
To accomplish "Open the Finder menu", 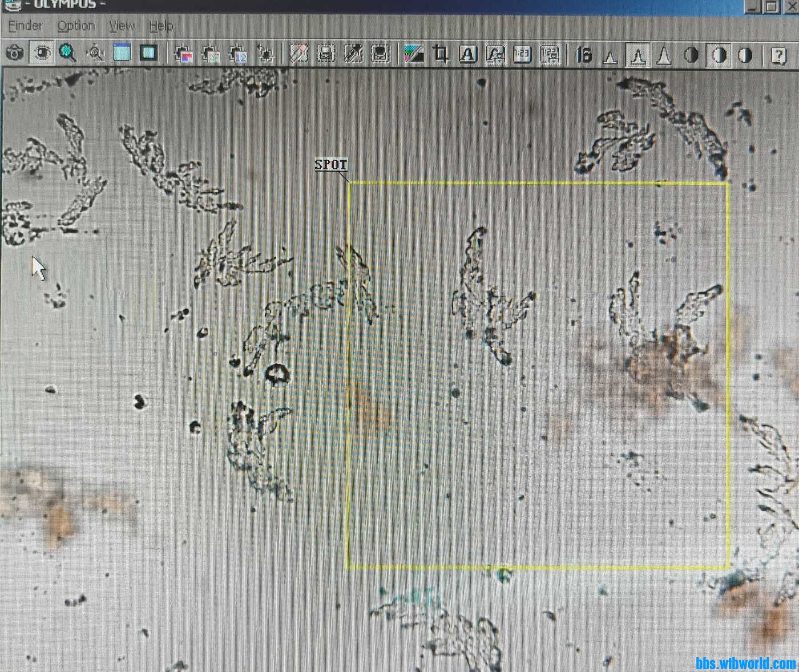I will pos(25,26).
